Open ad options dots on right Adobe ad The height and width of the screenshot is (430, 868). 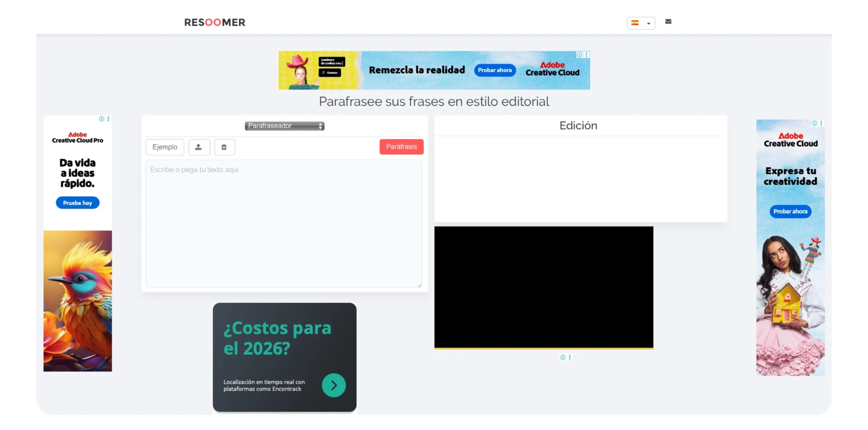821,123
